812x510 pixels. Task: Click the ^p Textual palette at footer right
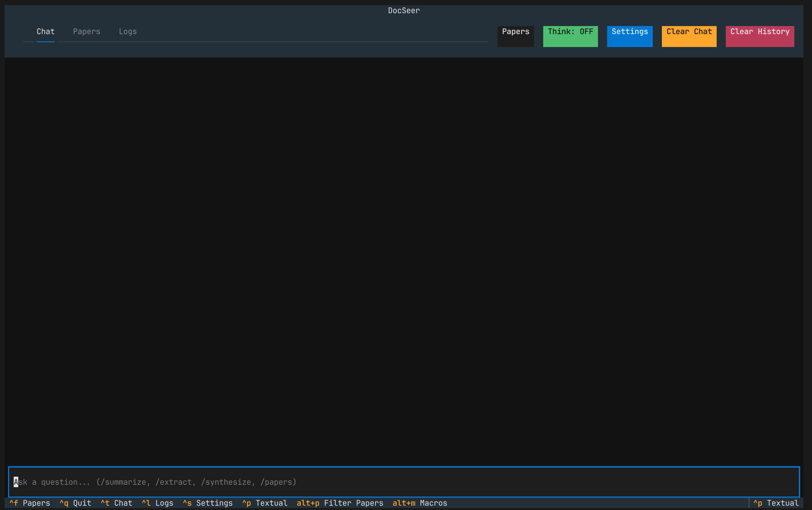(x=776, y=503)
